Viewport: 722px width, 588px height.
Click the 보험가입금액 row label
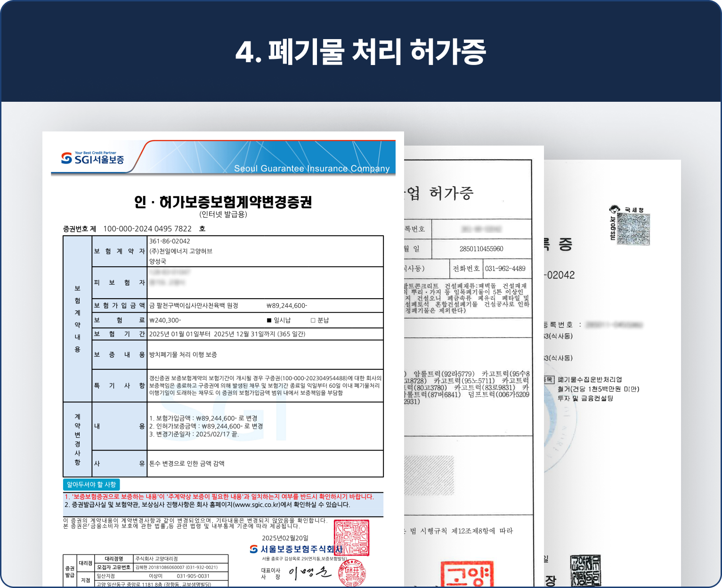tap(119, 306)
